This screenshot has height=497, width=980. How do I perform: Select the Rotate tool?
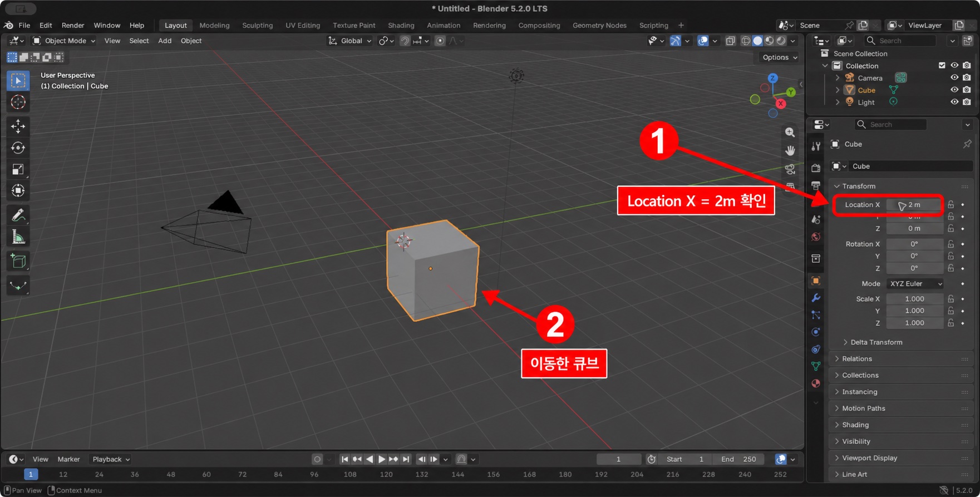[x=18, y=148]
